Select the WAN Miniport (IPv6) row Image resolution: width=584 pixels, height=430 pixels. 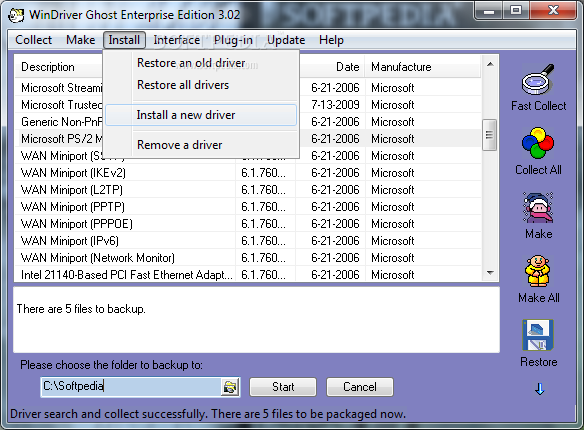[248, 241]
